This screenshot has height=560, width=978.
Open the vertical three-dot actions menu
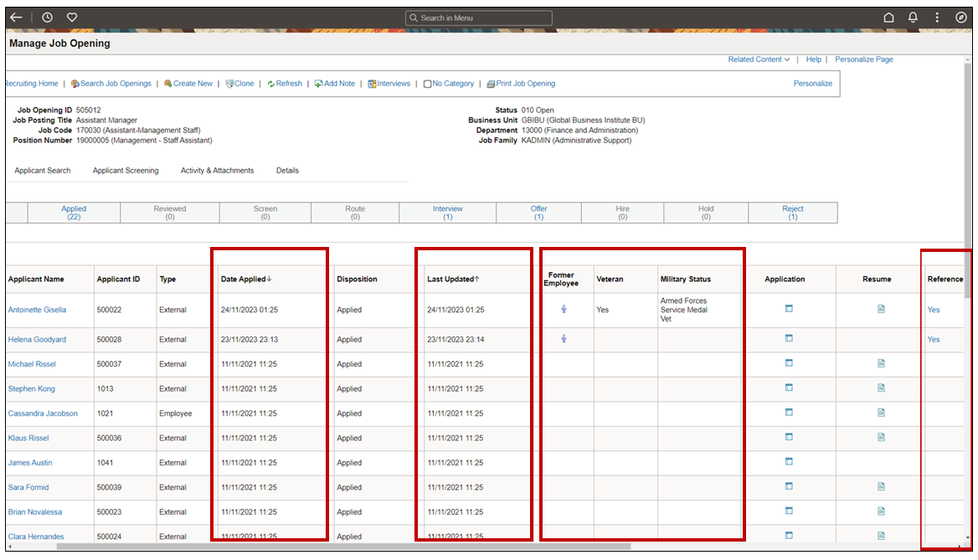click(x=937, y=18)
